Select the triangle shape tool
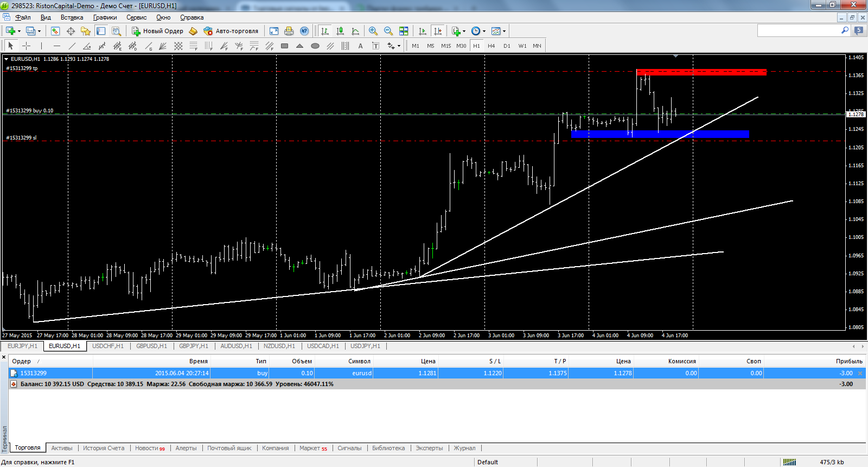The width and height of the screenshot is (868, 467). (299, 46)
